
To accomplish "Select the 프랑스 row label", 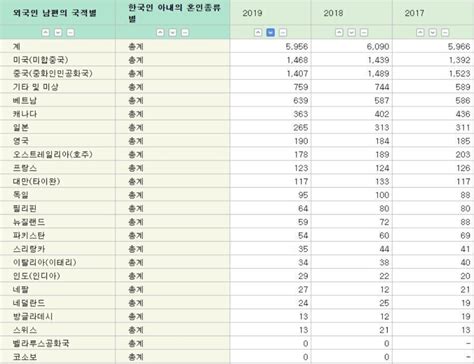I will (x=25, y=168).
